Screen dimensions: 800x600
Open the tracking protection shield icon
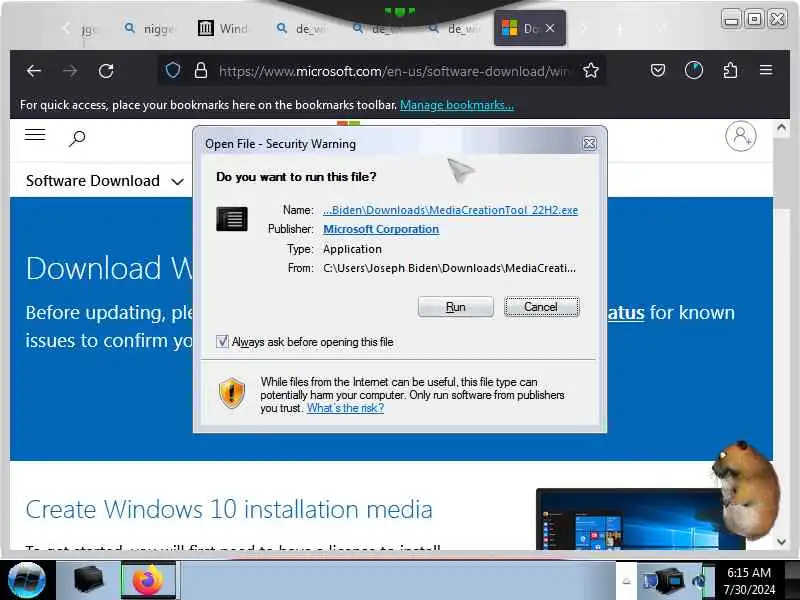[173, 70]
